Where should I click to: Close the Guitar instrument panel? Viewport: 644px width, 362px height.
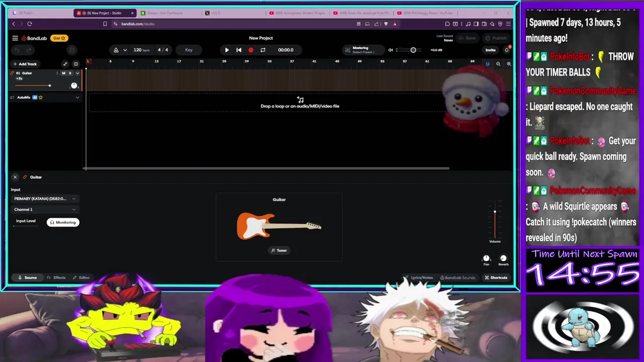tap(15, 177)
